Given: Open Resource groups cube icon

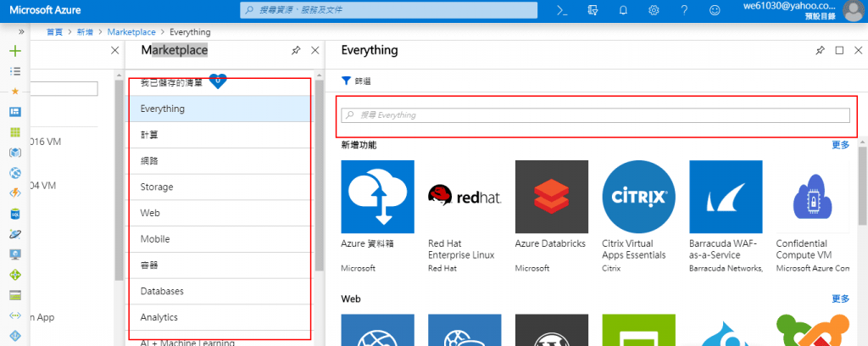Looking at the screenshot, I should click(15, 153).
